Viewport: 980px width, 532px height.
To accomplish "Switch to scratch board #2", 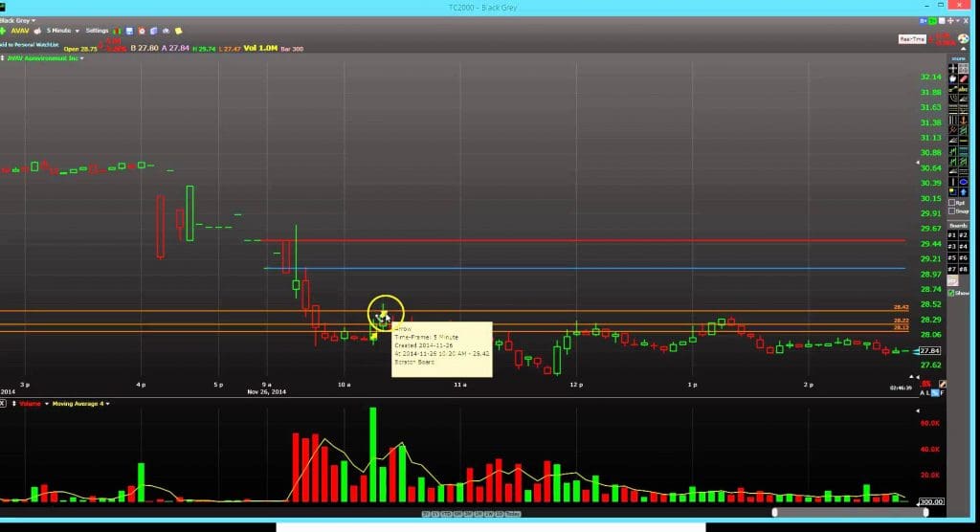I will tap(963, 235).
